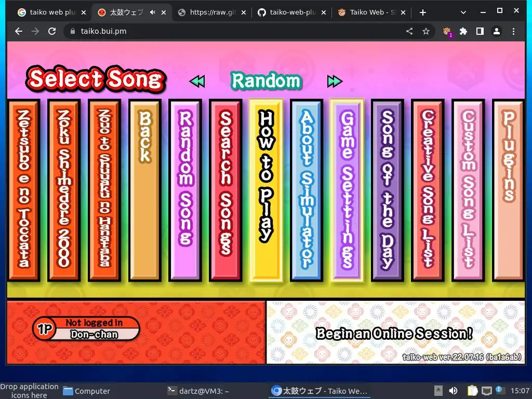The image size is (532, 399).
Task: Expand the tab search chevron
Action: pos(463,12)
